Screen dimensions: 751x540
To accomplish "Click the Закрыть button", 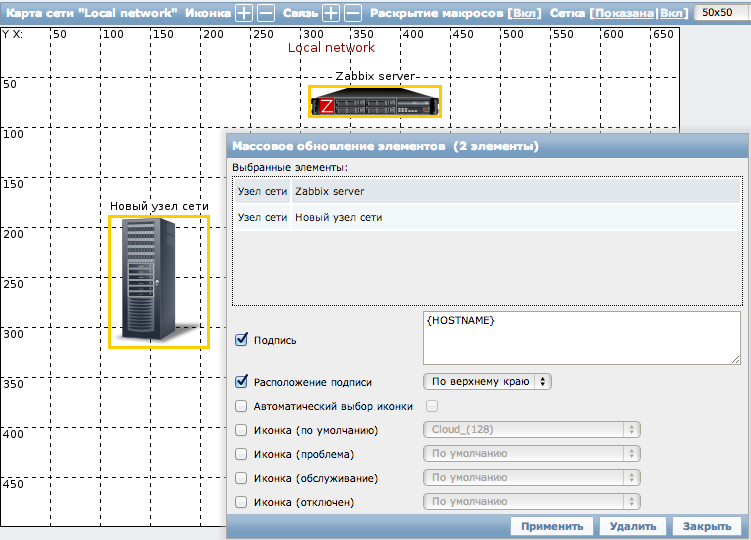I will pyautogui.click(x=707, y=526).
